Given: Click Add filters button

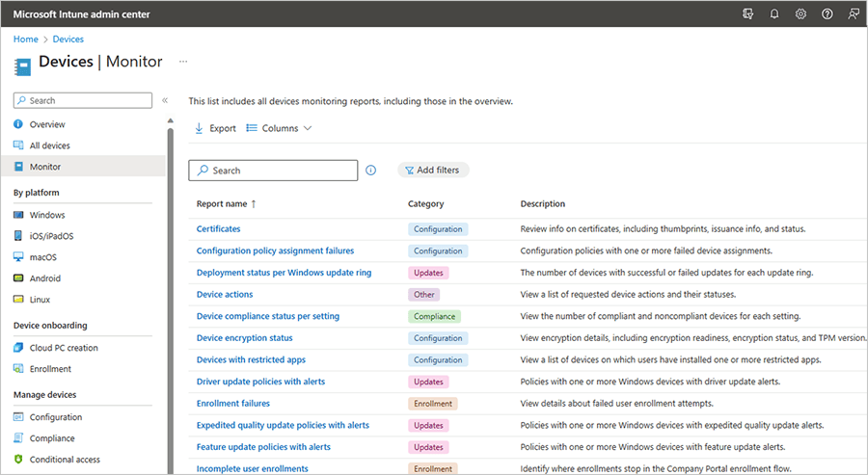Looking at the screenshot, I should click(433, 170).
